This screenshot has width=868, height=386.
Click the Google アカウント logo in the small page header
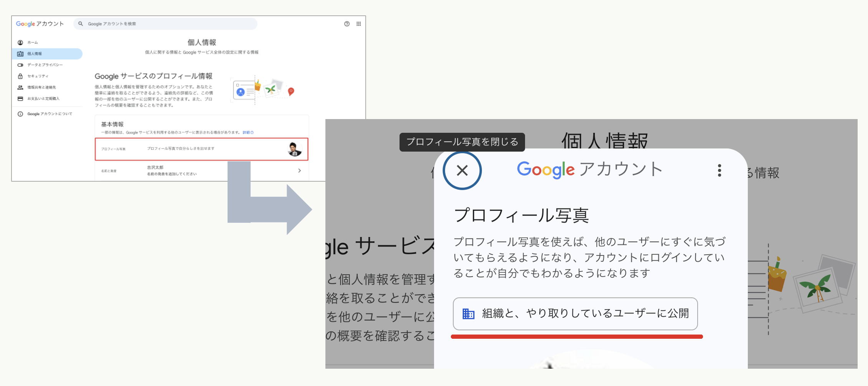tap(40, 24)
